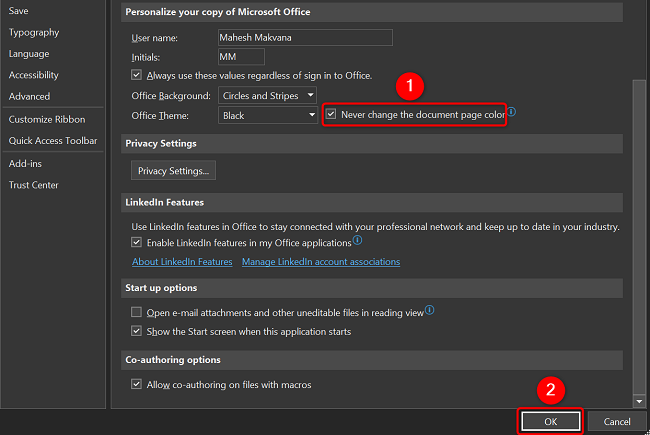Image resolution: width=650 pixels, height=435 pixels.
Task: Enable Open e-mail attachments in reading view
Action: pos(137,313)
